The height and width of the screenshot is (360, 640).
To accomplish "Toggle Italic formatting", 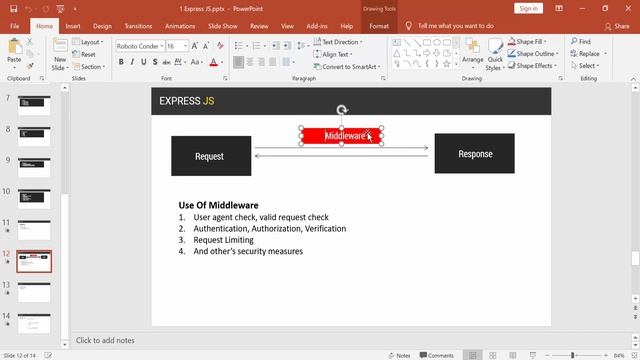I will [132, 62].
